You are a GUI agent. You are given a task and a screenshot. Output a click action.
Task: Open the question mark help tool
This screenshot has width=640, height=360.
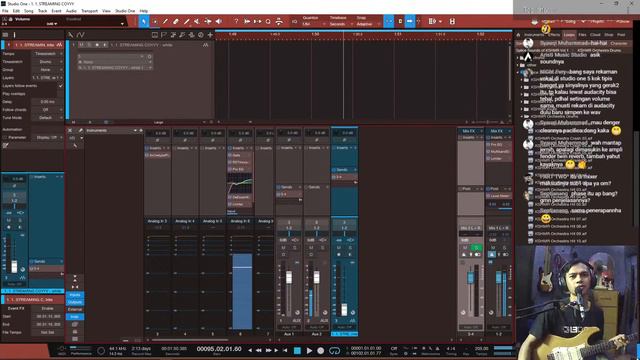click(236, 21)
